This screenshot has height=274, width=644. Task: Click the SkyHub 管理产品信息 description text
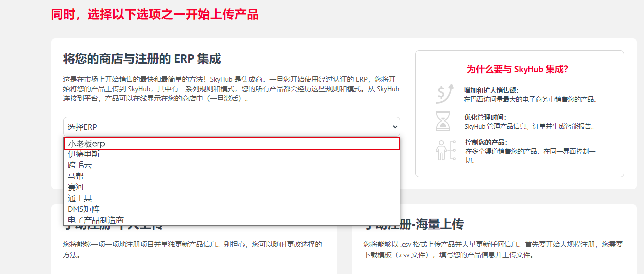(530, 127)
